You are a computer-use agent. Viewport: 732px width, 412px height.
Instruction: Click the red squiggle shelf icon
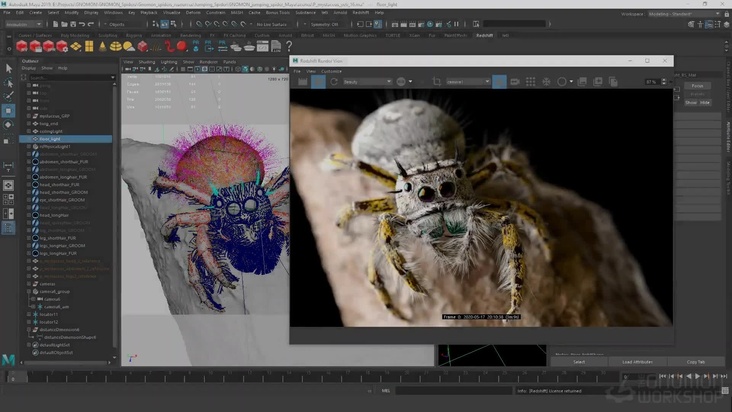click(169, 46)
